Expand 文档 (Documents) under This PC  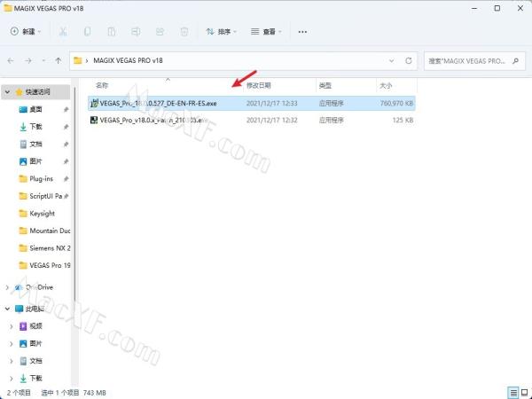click(12, 361)
